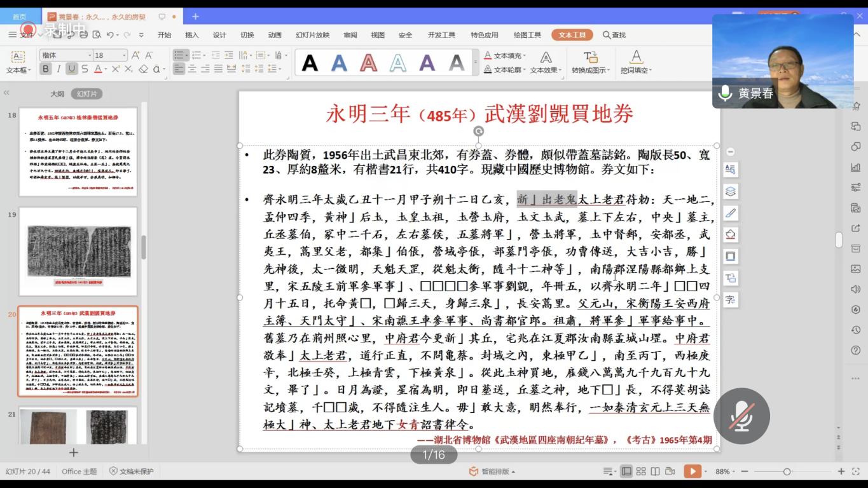
Task: Switch to slide sorter view
Action: [640, 471]
